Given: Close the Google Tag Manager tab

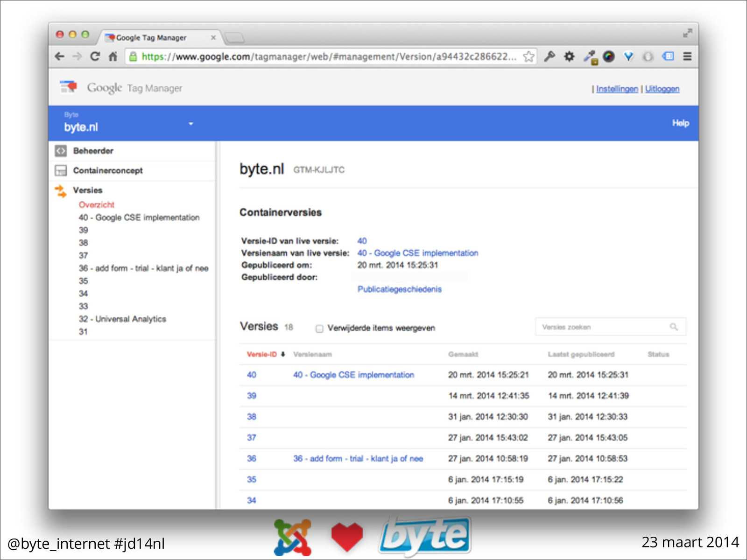Looking at the screenshot, I should pyautogui.click(x=213, y=37).
